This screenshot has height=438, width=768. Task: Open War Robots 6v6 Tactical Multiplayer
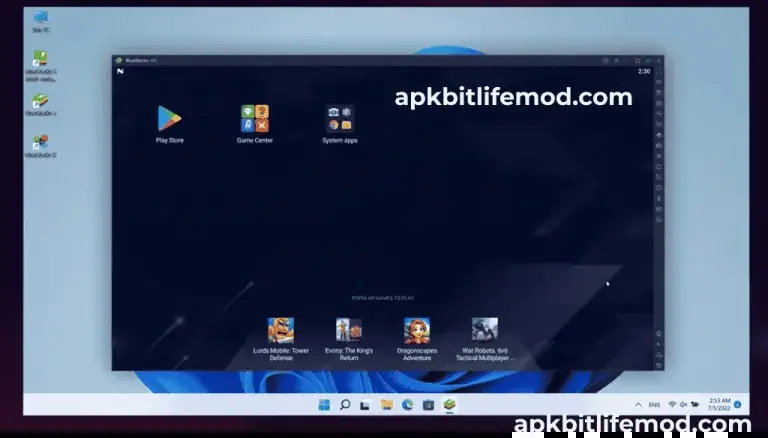(485, 331)
